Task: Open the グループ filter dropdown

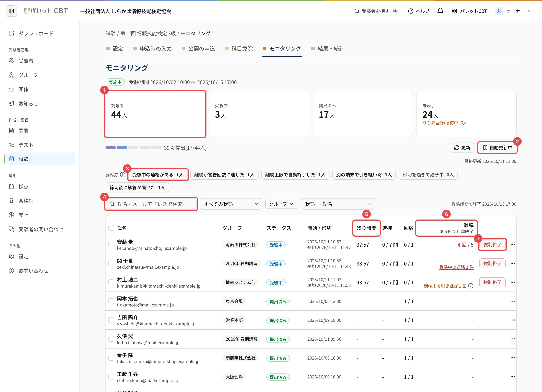Action: pos(281,204)
